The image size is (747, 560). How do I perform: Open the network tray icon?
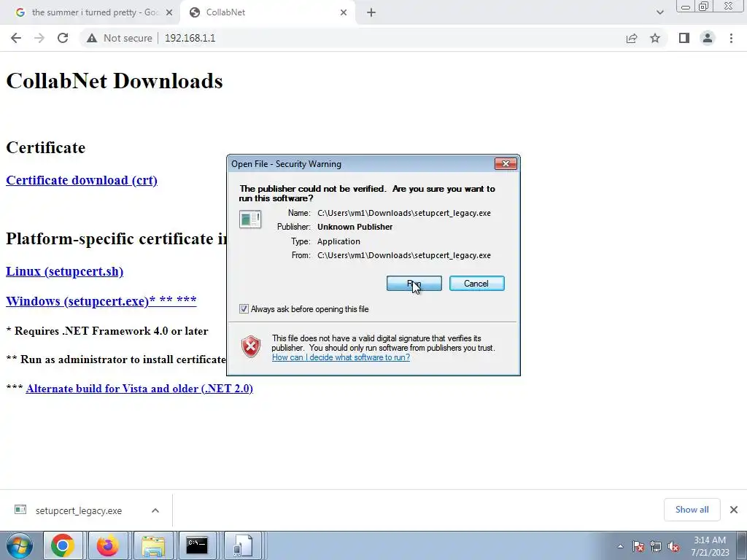coord(656,546)
